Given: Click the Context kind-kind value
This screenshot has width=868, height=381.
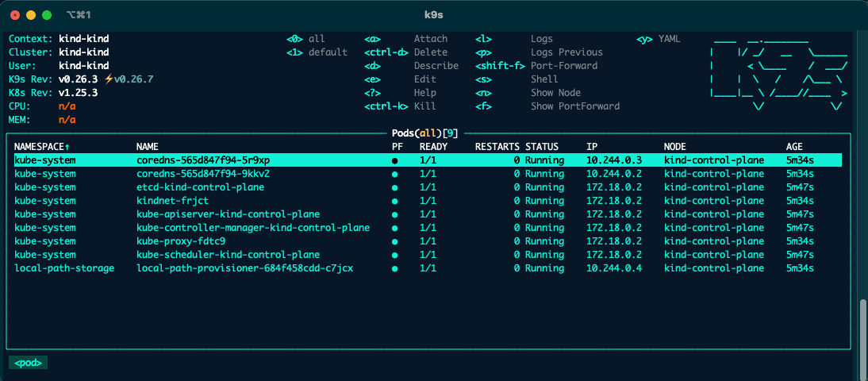Looking at the screenshot, I should (x=83, y=39).
